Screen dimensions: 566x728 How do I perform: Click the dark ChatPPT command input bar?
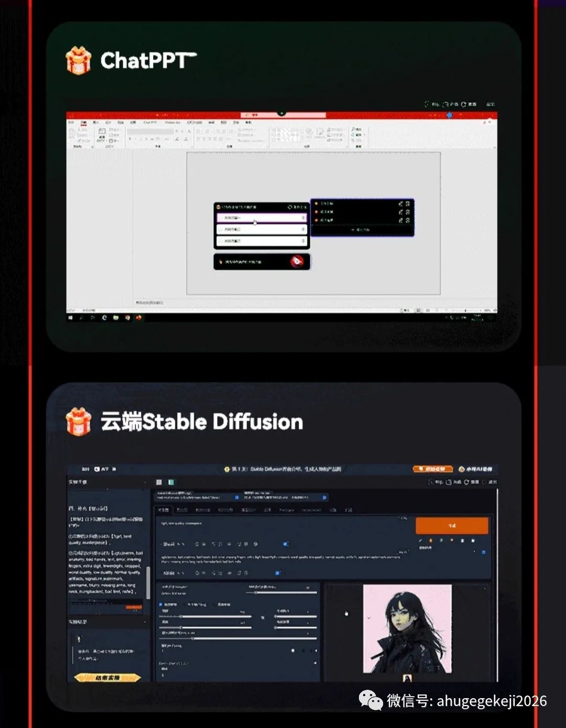(x=262, y=261)
